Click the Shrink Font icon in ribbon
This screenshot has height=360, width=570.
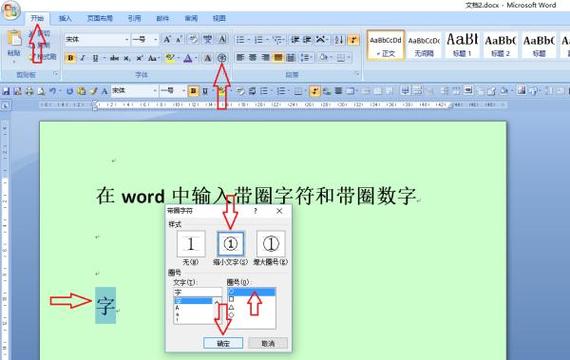tap(178, 39)
